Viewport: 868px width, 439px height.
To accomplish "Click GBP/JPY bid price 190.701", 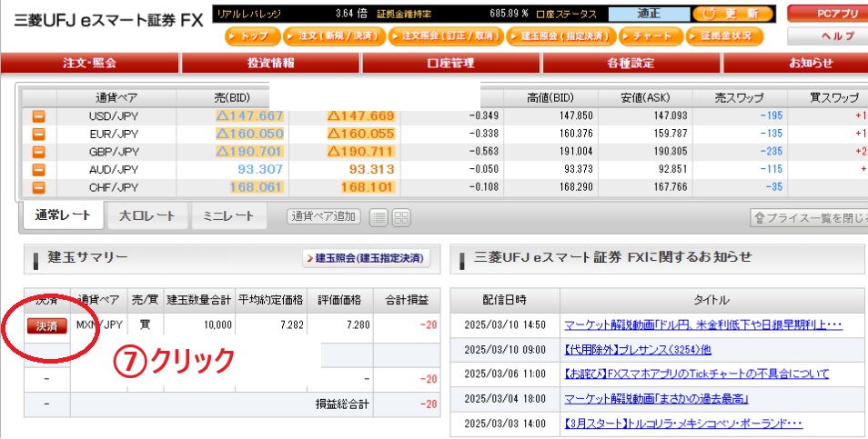I will tap(249, 152).
